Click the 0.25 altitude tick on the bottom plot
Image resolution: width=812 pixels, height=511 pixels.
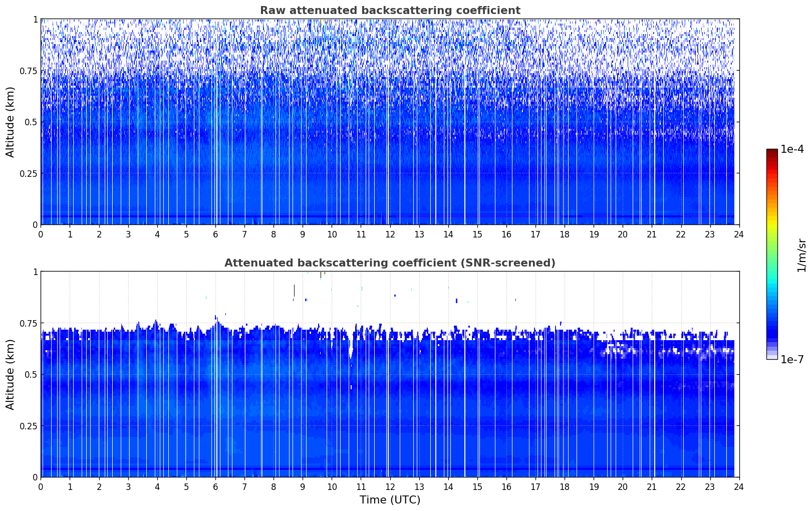click(x=29, y=426)
